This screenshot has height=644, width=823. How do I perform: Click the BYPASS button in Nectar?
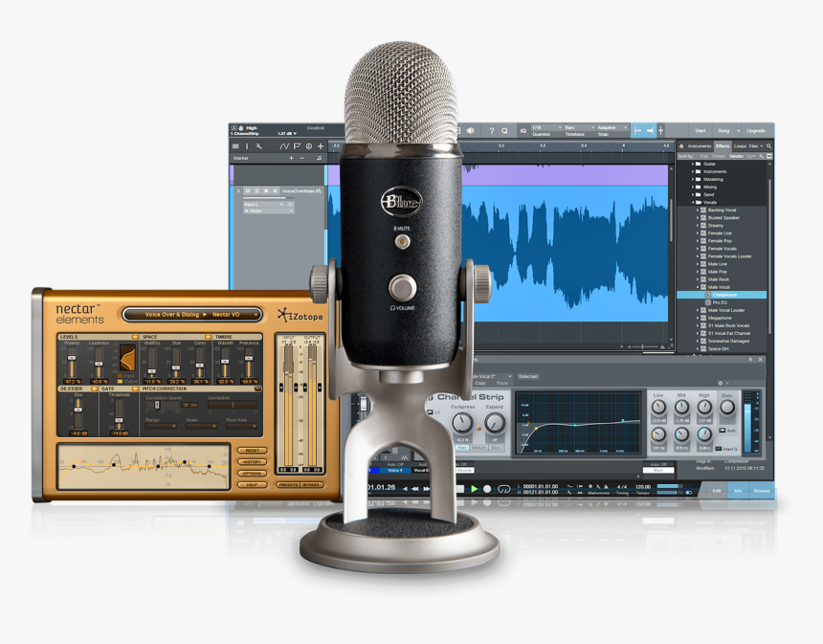coord(311,485)
